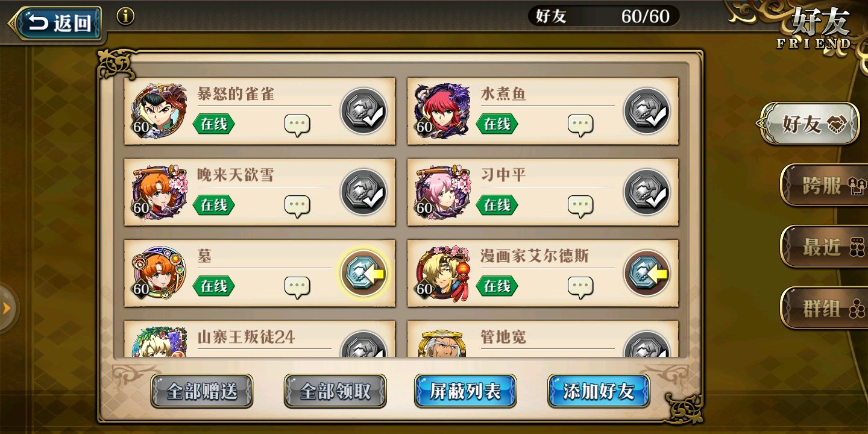
Task: Click the 添加好友 button
Action: point(599,391)
